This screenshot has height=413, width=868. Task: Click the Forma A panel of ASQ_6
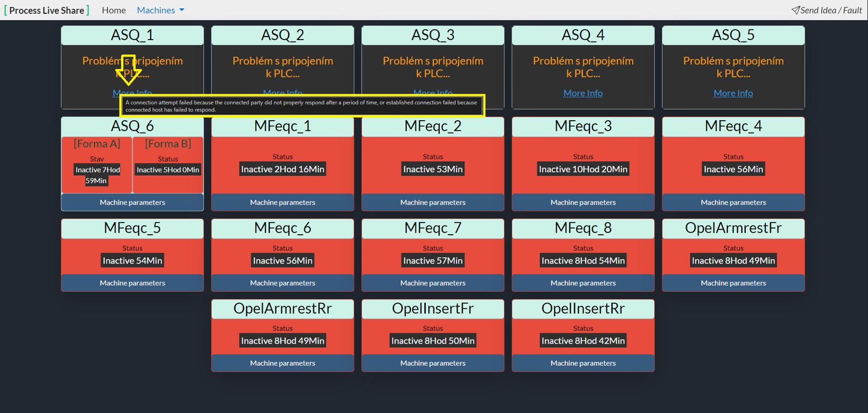97,165
